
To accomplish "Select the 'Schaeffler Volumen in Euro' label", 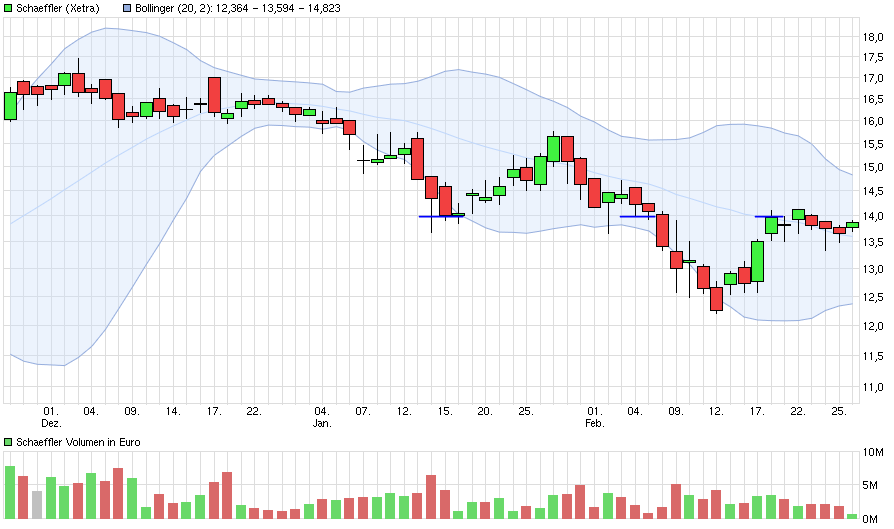I will (78, 442).
